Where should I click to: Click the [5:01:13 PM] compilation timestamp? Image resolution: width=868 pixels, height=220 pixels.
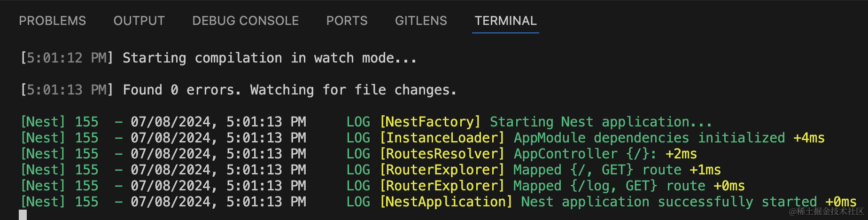(x=67, y=90)
